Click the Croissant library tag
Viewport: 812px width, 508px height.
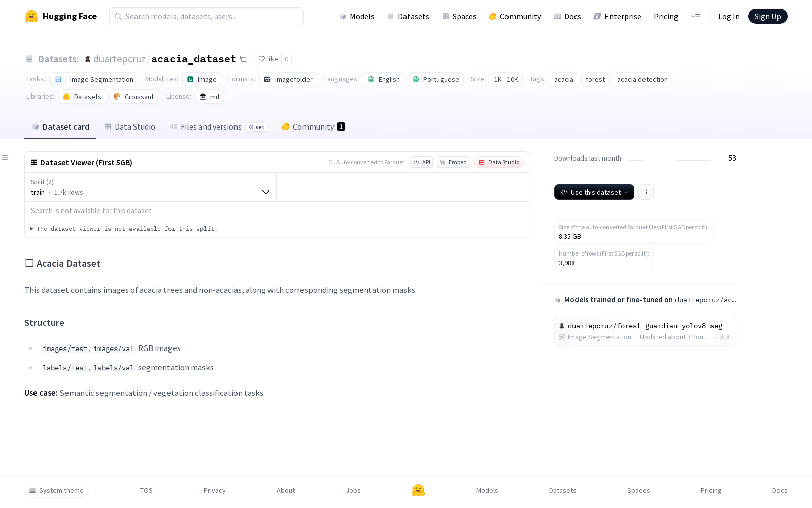(x=134, y=97)
